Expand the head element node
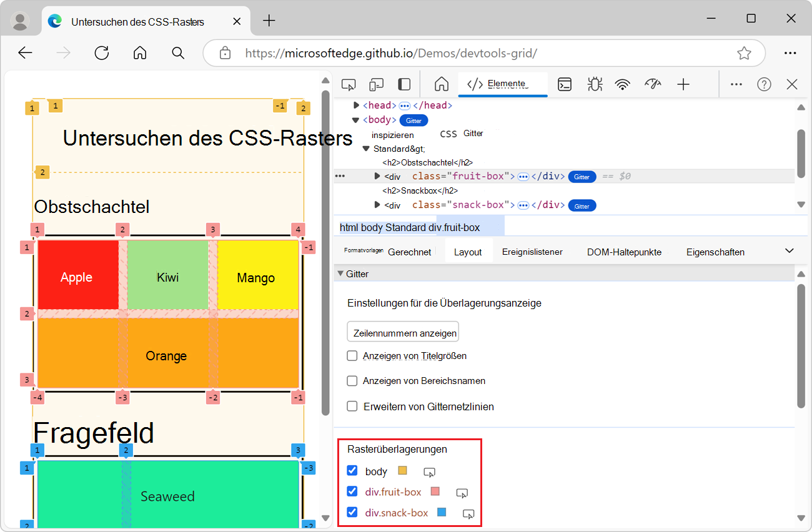The height and width of the screenshot is (532, 812). pos(356,106)
